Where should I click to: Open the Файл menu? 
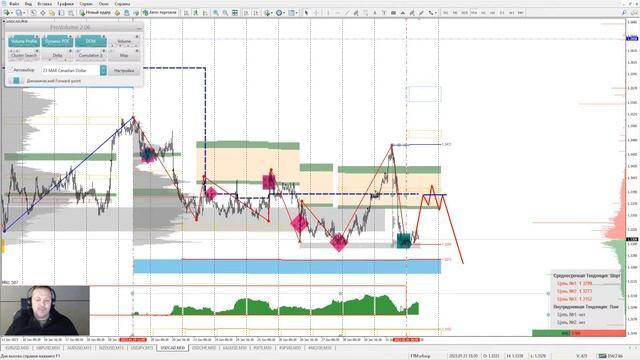point(13,4)
